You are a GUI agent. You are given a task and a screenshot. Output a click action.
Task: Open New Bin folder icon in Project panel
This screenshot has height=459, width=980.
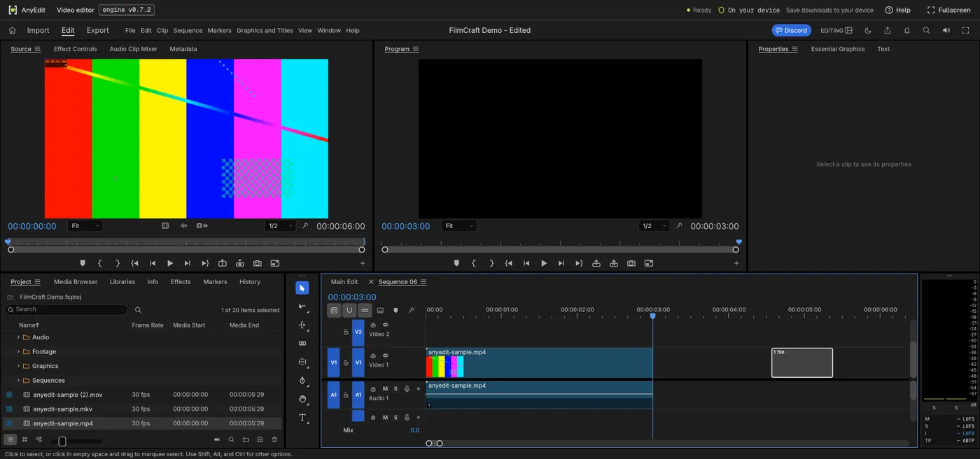pyautogui.click(x=246, y=439)
